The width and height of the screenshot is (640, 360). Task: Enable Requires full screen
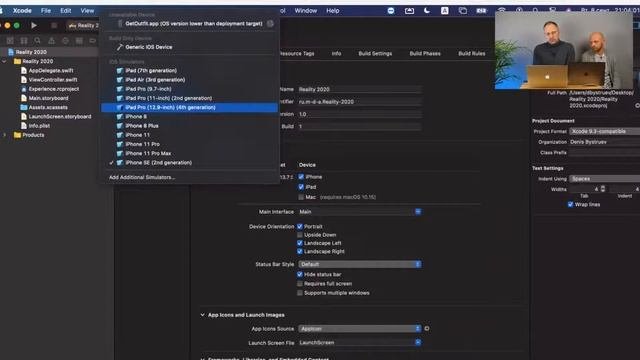[x=300, y=283]
